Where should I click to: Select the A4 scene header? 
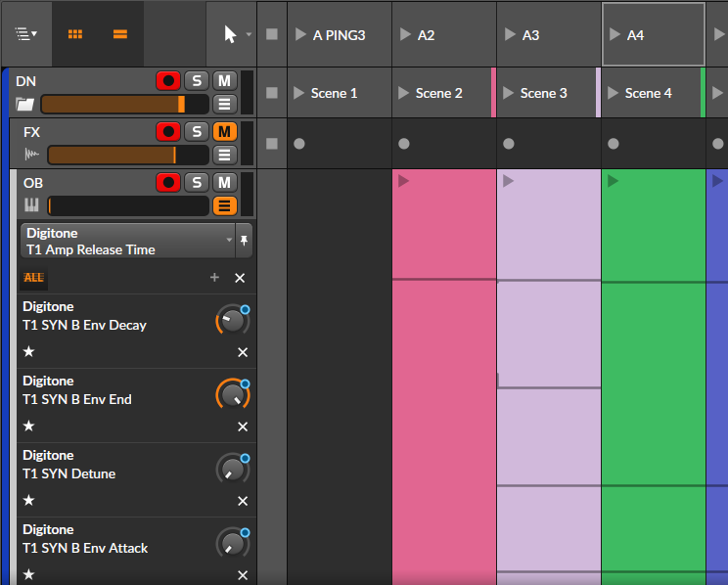[653, 34]
